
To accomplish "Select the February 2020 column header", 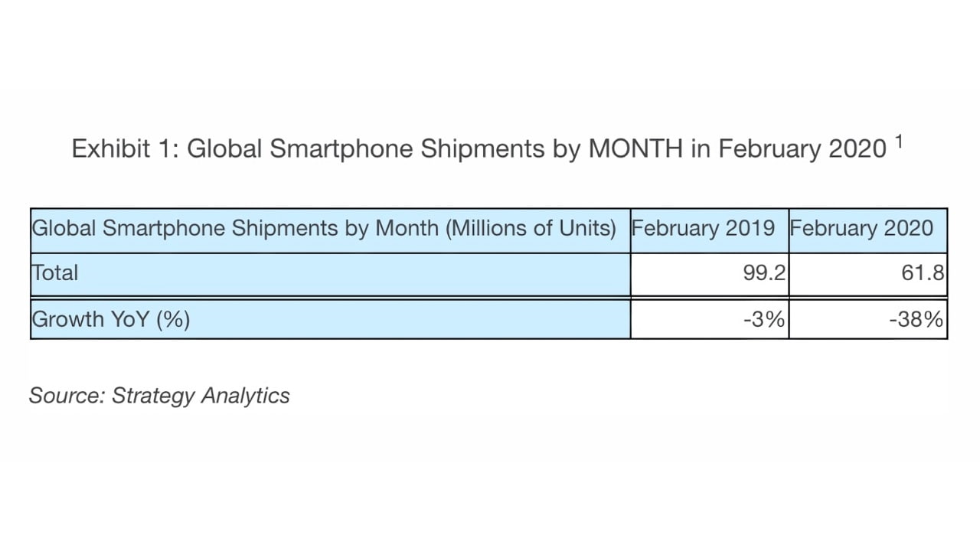I will [x=861, y=229].
